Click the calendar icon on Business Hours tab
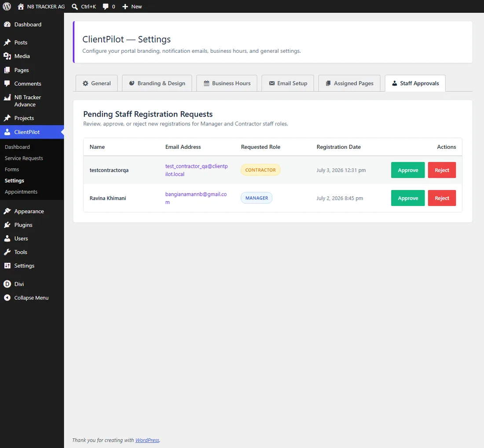Screen dimensions: 484x448 206,83
